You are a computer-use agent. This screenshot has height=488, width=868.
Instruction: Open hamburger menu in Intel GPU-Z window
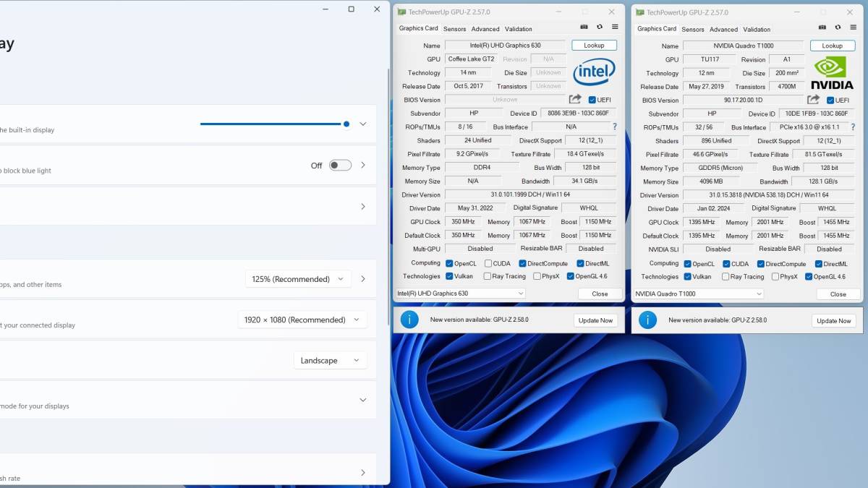click(615, 27)
